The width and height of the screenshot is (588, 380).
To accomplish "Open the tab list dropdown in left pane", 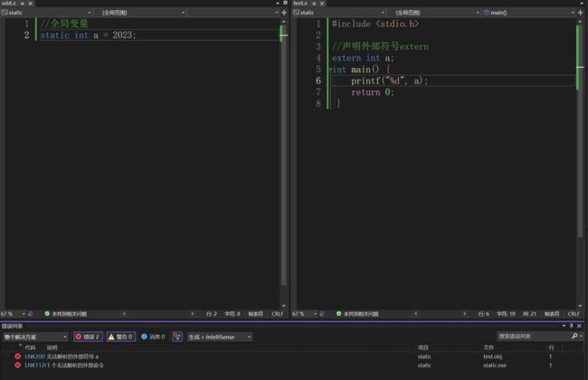I will (278, 3).
